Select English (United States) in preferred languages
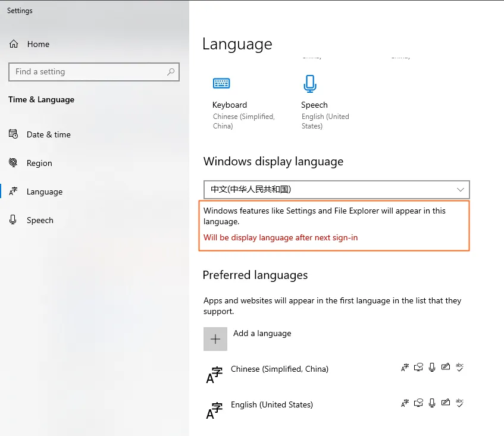The height and width of the screenshot is (436, 504). (271, 404)
